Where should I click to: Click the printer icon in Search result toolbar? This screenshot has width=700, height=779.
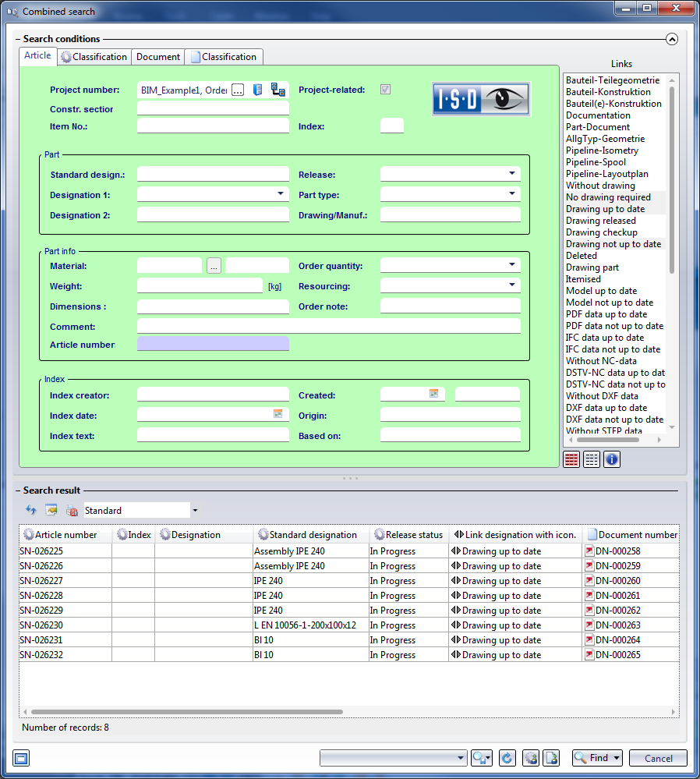72,511
